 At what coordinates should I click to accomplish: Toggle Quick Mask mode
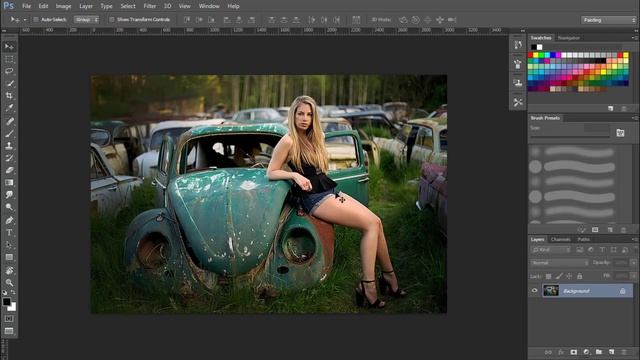[x=9, y=318]
